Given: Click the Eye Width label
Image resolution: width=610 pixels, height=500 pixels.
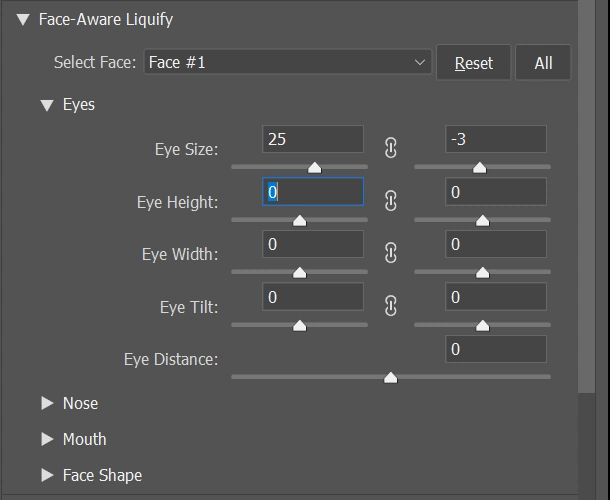Looking at the screenshot, I should coord(180,254).
